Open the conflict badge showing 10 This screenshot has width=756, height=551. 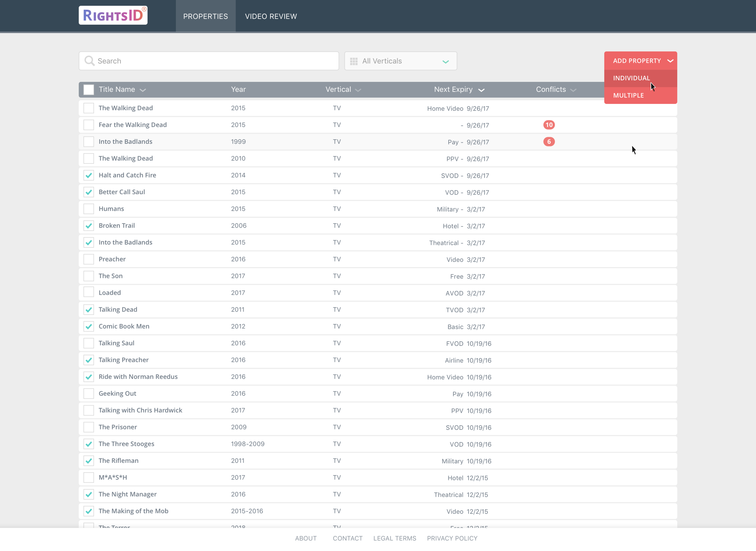[549, 125]
